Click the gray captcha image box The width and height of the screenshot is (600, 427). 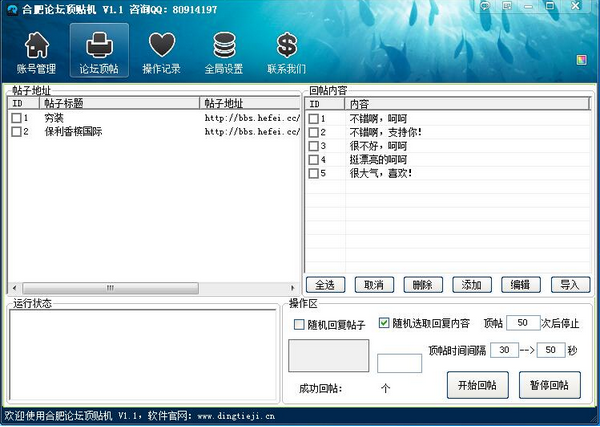click(329, 355)
